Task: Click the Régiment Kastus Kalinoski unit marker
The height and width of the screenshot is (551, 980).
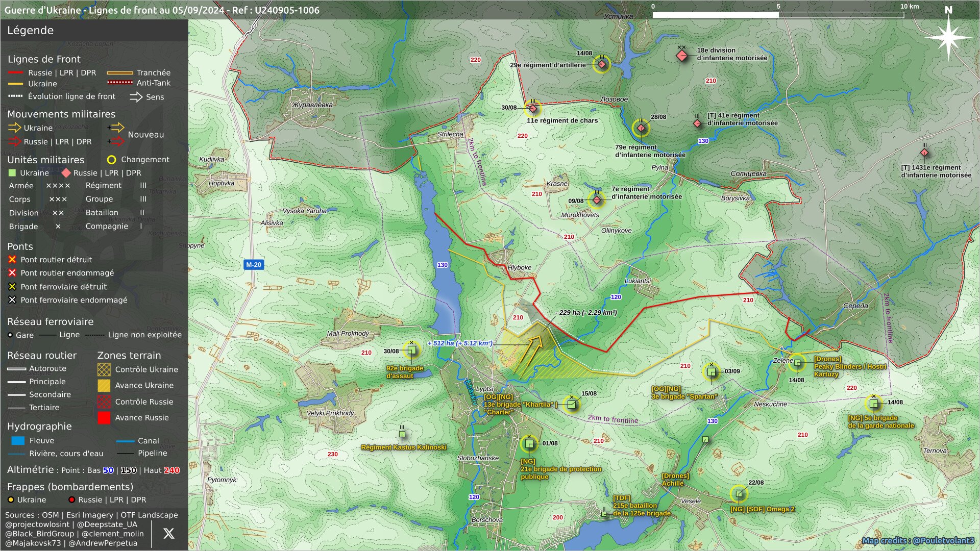Action: pos(402,434)
